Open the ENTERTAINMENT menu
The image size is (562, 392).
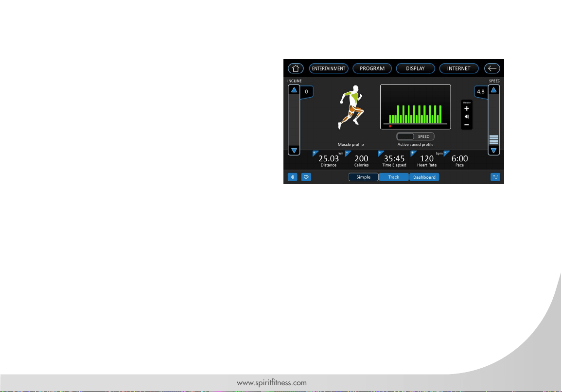click(328, 68)
